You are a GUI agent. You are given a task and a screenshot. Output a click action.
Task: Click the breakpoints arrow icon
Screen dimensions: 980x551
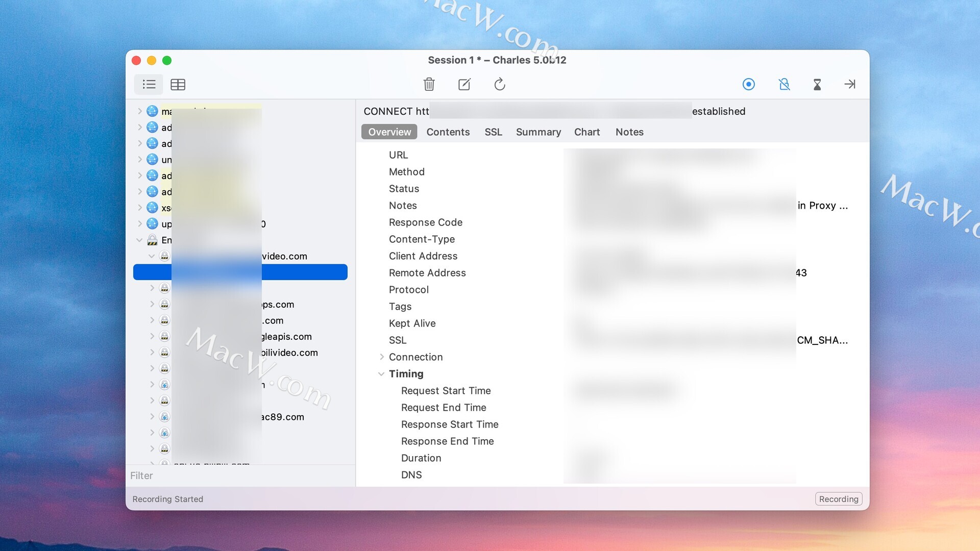[849, 84]
